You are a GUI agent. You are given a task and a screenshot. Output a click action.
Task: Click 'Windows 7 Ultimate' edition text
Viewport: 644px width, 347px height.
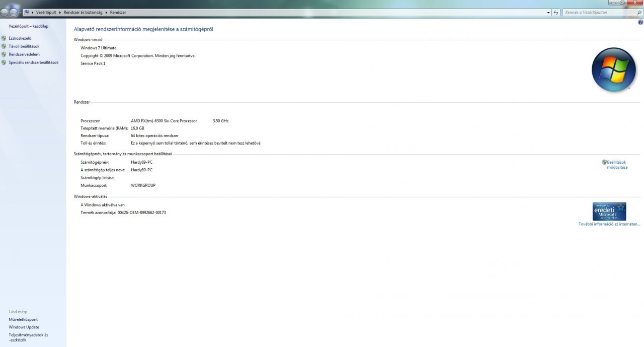click(x=98, y=48)
